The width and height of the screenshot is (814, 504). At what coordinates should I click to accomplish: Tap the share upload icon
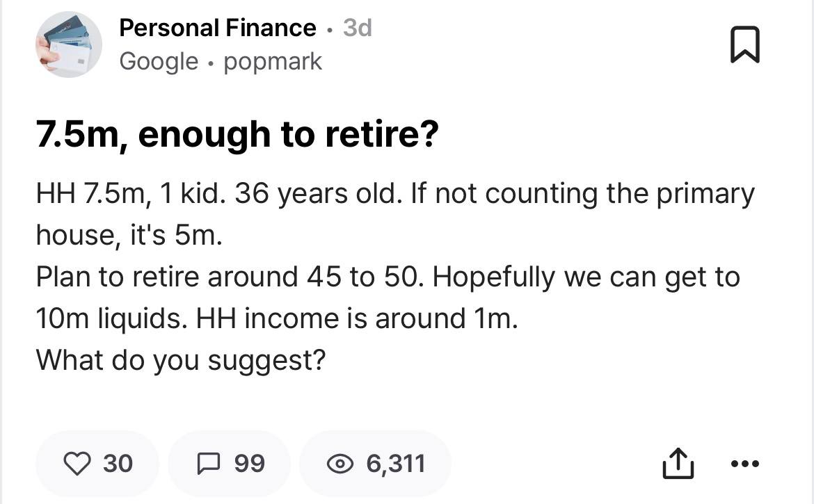679,464
